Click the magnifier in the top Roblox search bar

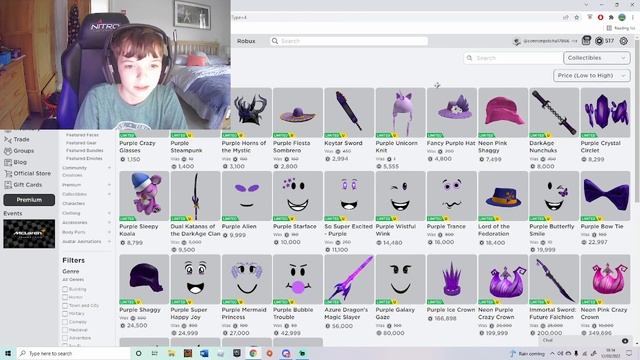275,41
